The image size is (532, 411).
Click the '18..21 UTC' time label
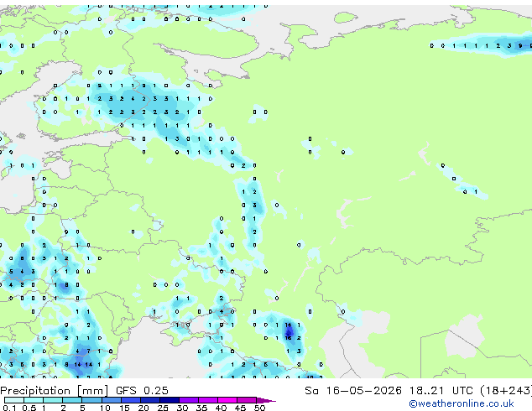[x=441, y=391]
